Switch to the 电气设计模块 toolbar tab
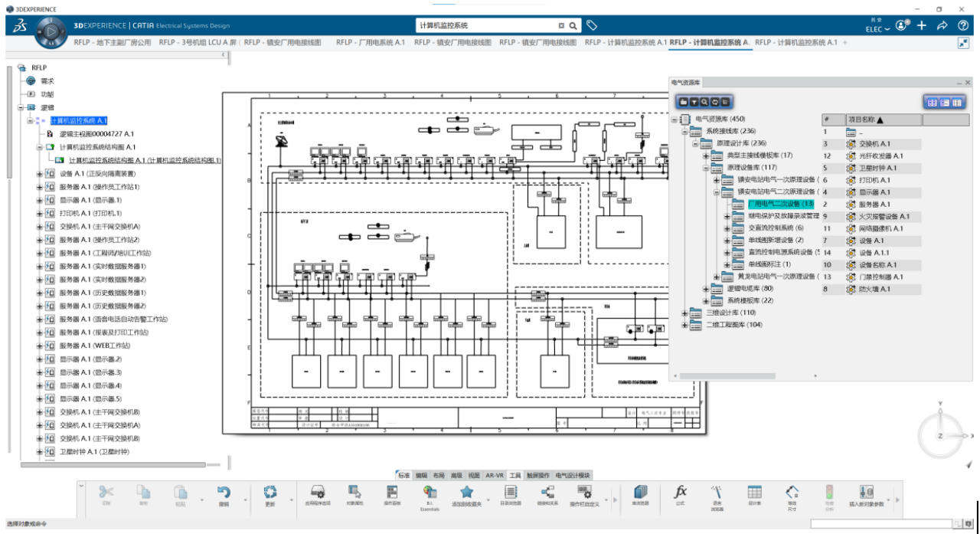This screenshot has width=980, height=534. (573, 475)
